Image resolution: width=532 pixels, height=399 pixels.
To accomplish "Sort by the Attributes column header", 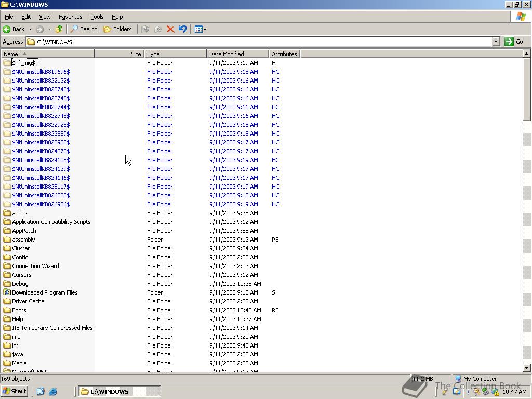I will click(284, 54).
